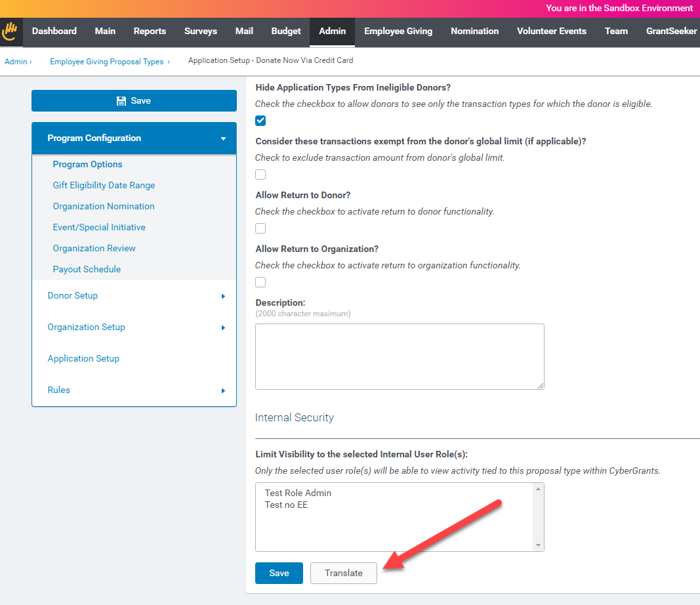Open the Reports menu tab

tap(150, 31)
